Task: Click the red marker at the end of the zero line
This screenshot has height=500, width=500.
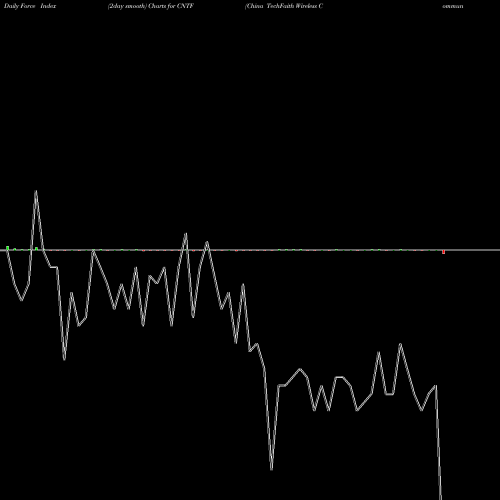Action: (443, 252)
